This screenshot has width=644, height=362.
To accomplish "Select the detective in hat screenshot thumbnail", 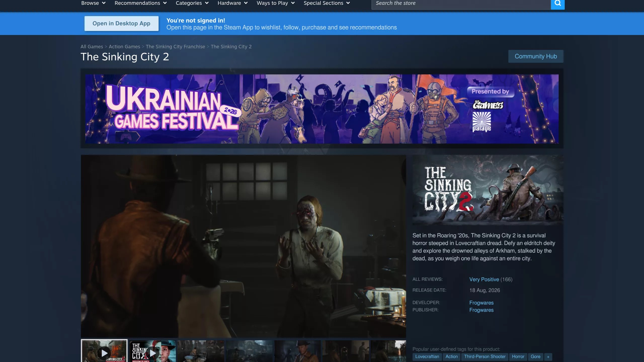I will point(297,351).
